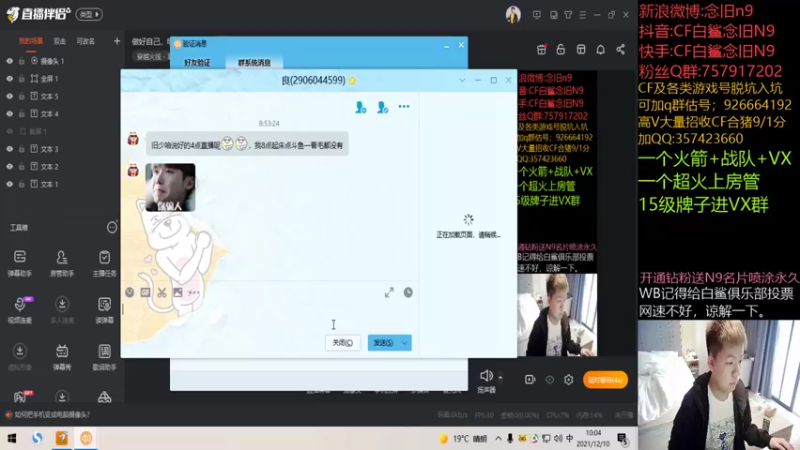The height and width of the screenshot is (450, 800).
Task: Open the 多人连麦 download tool
Action: (62, 310)
